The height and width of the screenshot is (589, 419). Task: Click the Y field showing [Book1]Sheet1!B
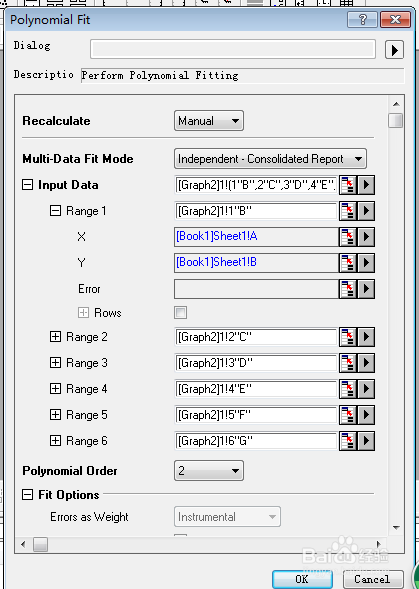pyautogui.click(x=256, y=263)
